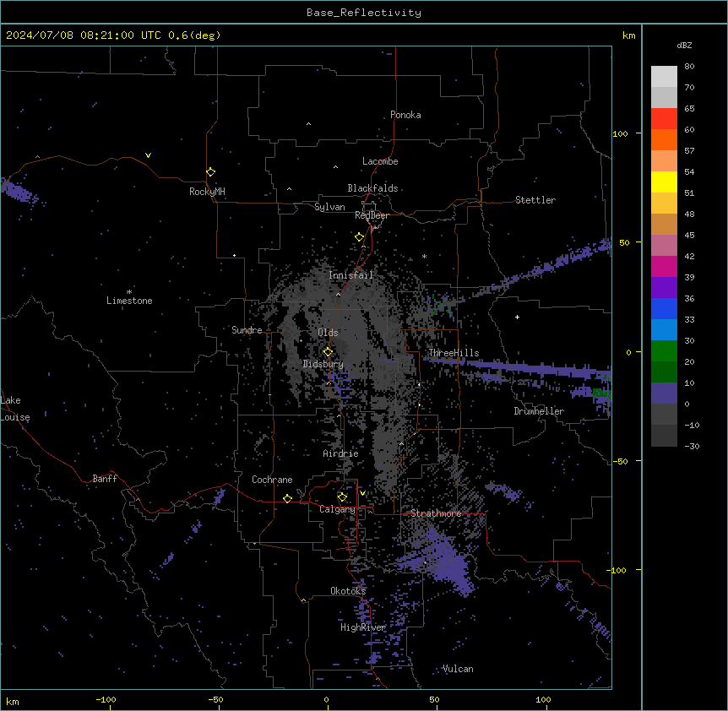Click the Lacombe town label

point(380,161)
